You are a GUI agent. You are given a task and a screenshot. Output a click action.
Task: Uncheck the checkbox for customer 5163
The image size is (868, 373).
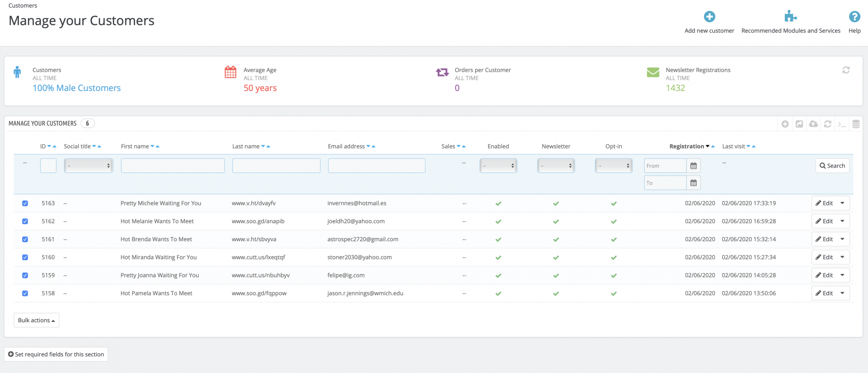(x=25, y=204)
